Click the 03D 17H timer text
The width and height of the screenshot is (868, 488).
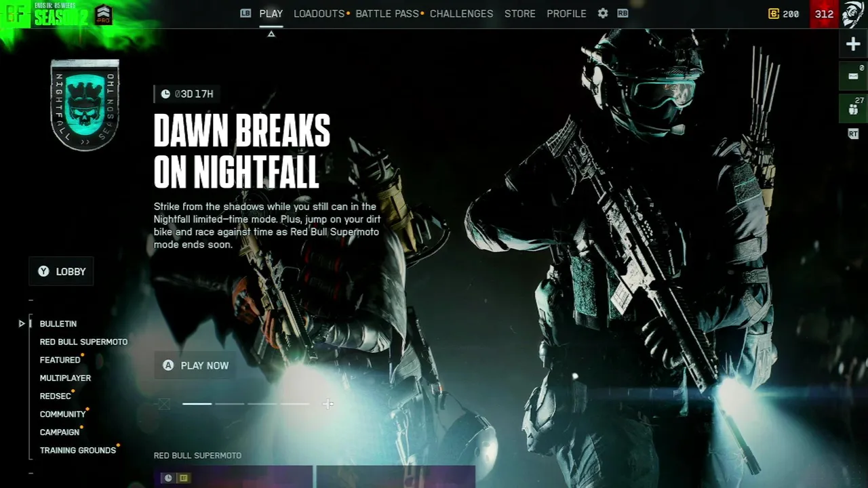point(194,94)
